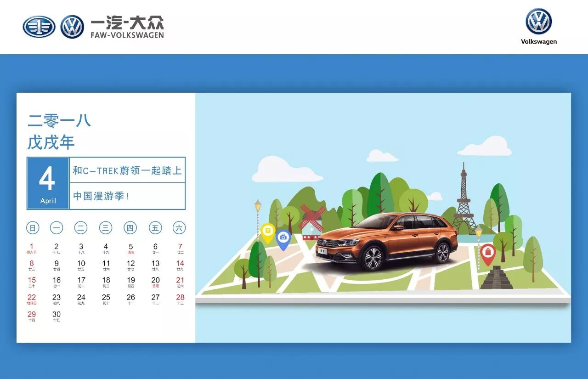Select April 22 marked 地球日
The width and height of the screenshot is (588, 379).
(32, 299)
